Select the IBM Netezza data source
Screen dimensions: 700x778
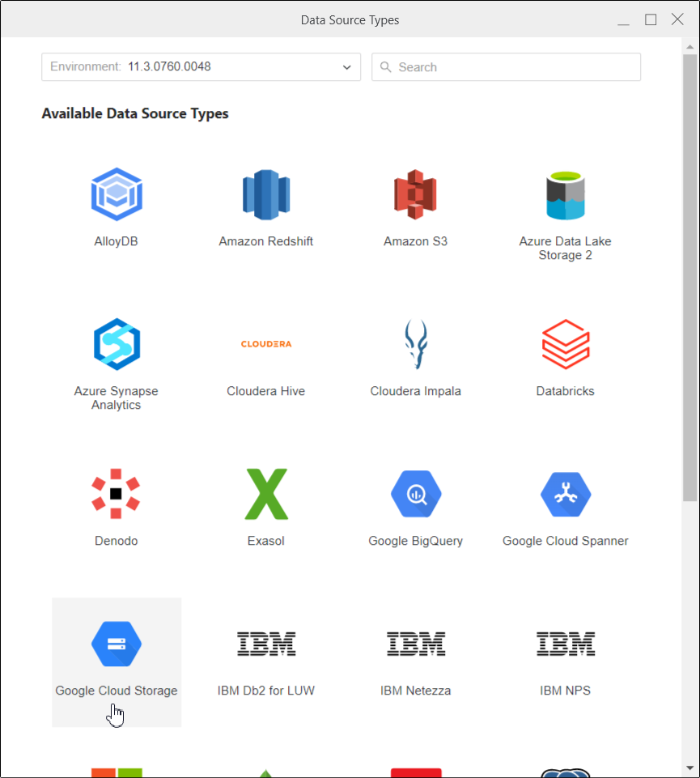coord(415,644)
